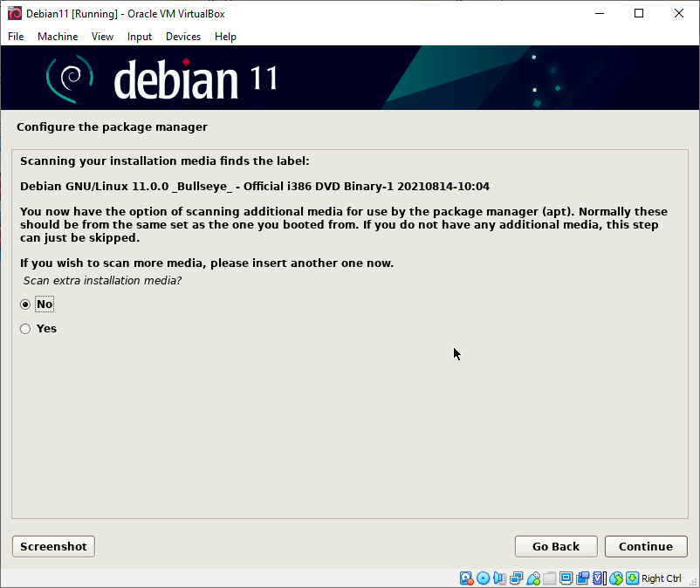This screenshot has width=700, height=588.
Task: Close the VirtualBox window
Action: [x=678, y=13]
